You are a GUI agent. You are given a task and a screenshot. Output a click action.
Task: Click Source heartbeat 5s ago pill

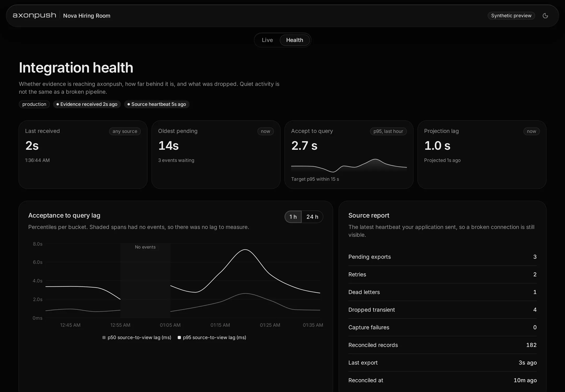click(157, 104)
